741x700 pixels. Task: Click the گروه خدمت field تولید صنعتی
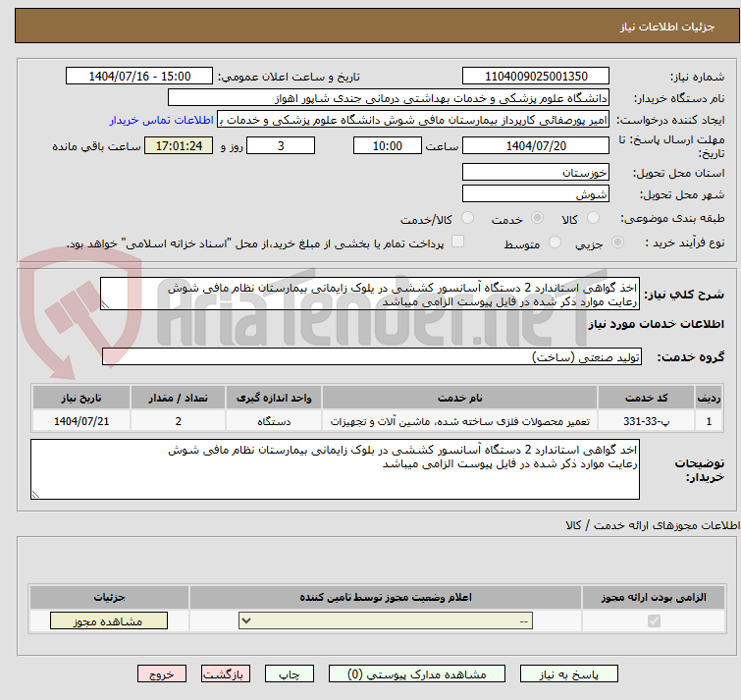point(372,356)
